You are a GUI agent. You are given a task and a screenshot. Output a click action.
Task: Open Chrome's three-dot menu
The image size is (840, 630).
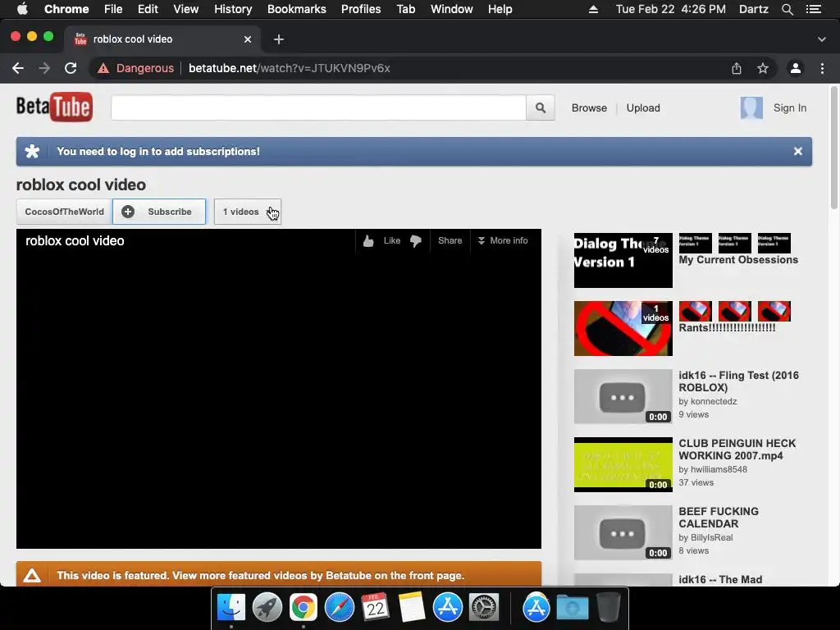(822, 68)
